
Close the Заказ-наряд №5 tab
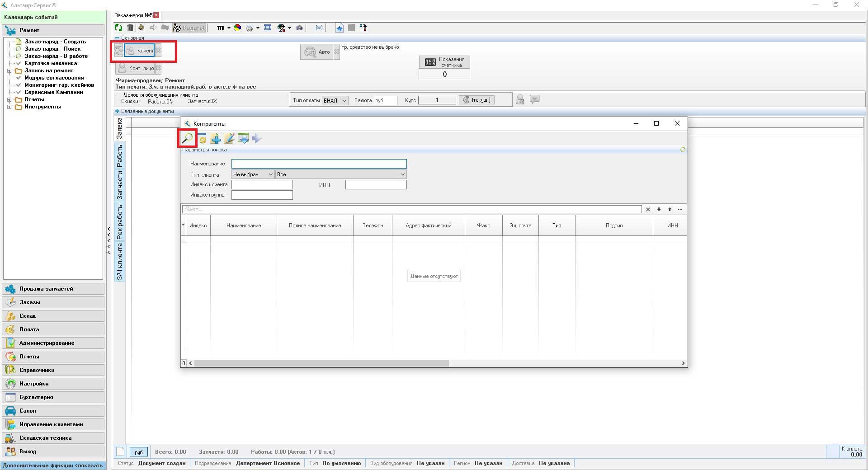click(156, 15)
